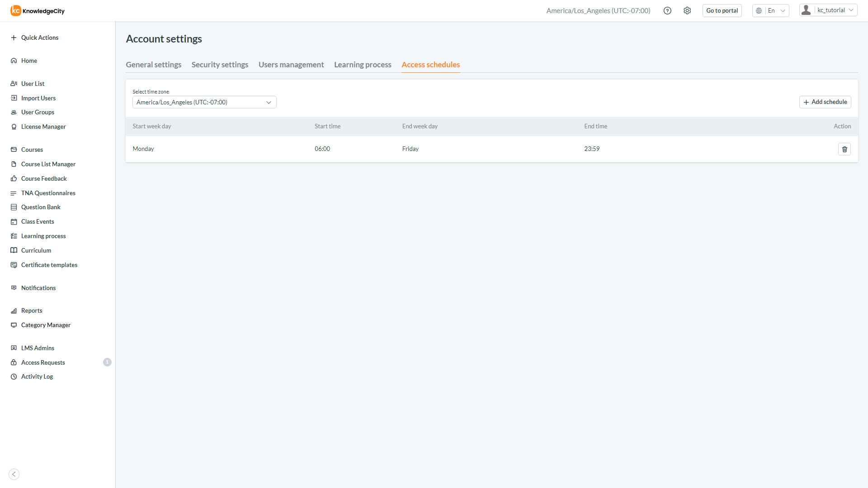The image size is (868, 488).
Task: Click the settings gear icon in header
Action: pyautogui.click(x=687, y=11)
